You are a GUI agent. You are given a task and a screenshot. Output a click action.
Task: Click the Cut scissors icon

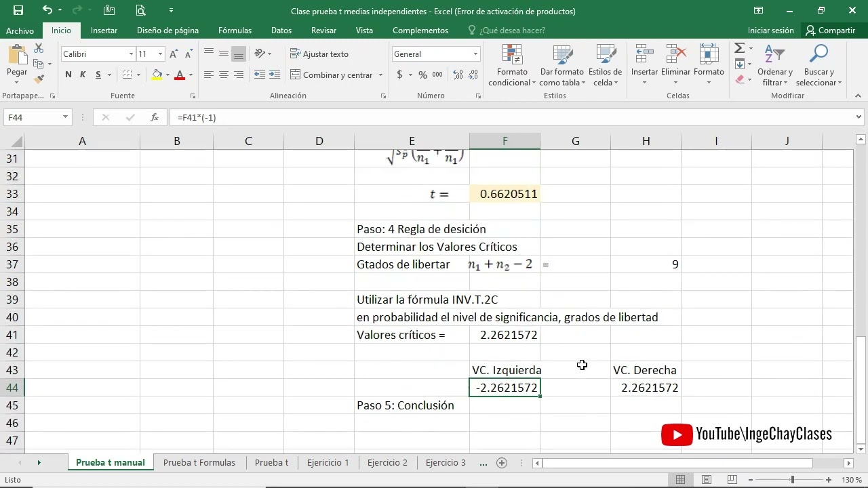39,49
